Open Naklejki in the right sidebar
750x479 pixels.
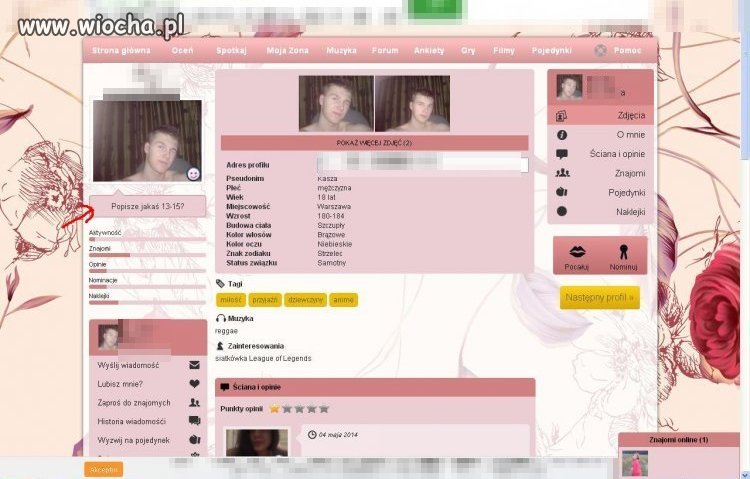point(600,212)
